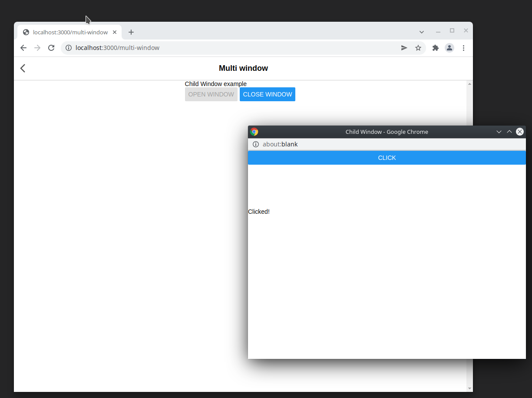Screen dimensions: 532x398
Task: Click the Chrome logo in Child Window title bar
Action: pyautogui.click(x=254, y=132)
